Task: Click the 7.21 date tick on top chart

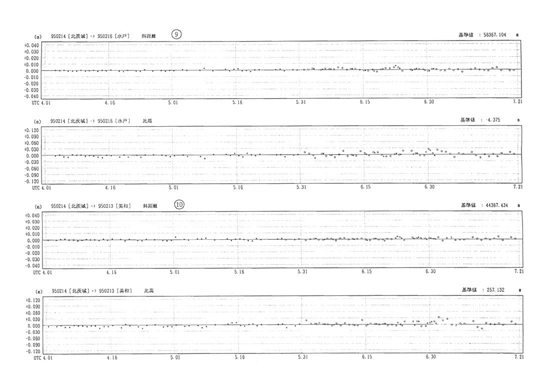Action: 517,102
